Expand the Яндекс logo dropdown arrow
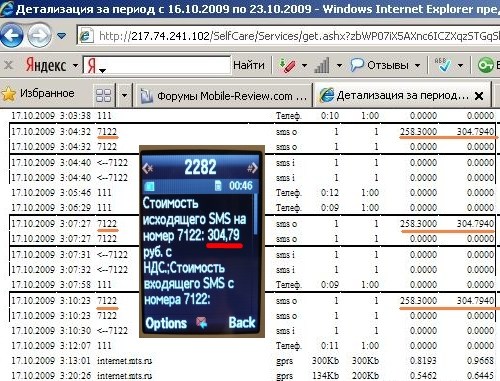The image size is (500, 381). (76, 65)
